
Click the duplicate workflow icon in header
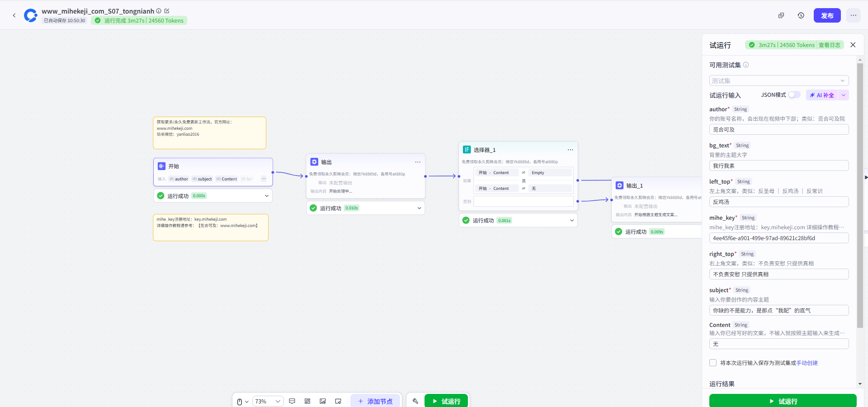(781, 15)
